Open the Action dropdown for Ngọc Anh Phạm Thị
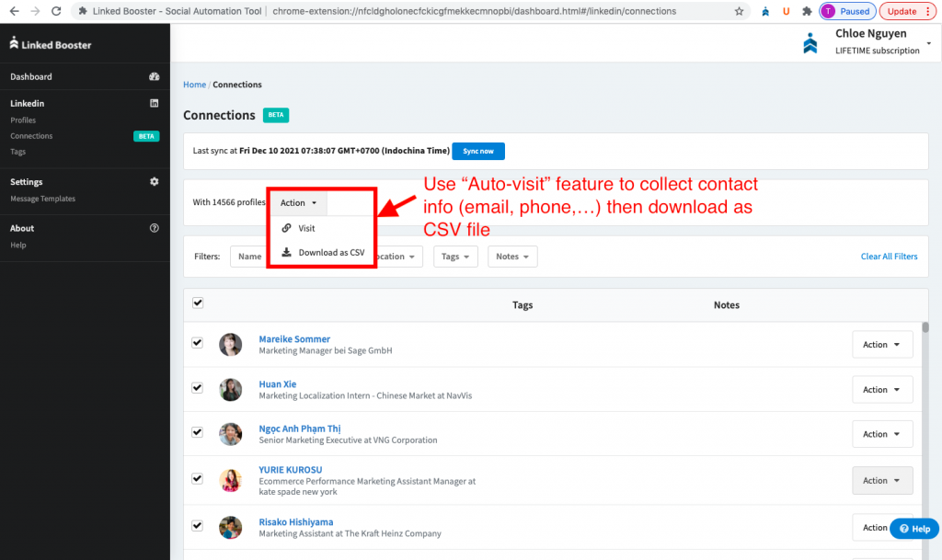The image size is (942, 560). 882,434
